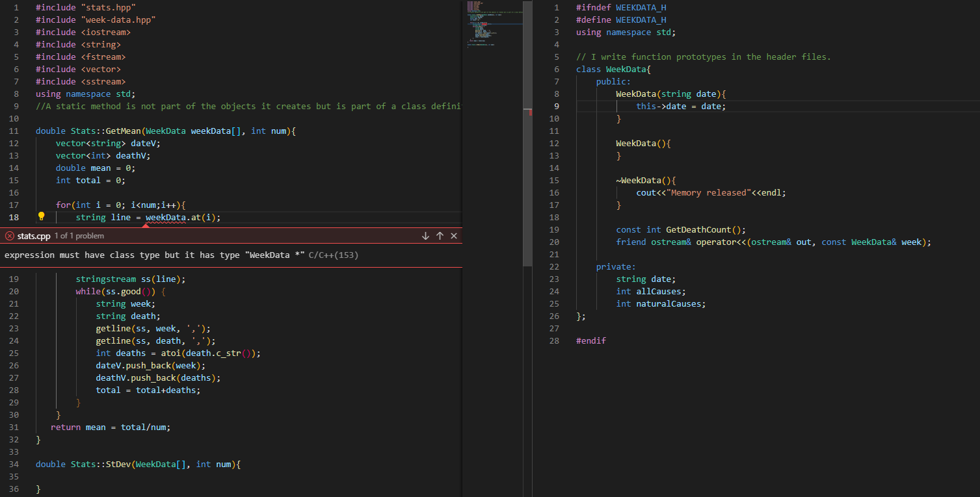Click the GetDeathCount() prototype

click(682, 230)
